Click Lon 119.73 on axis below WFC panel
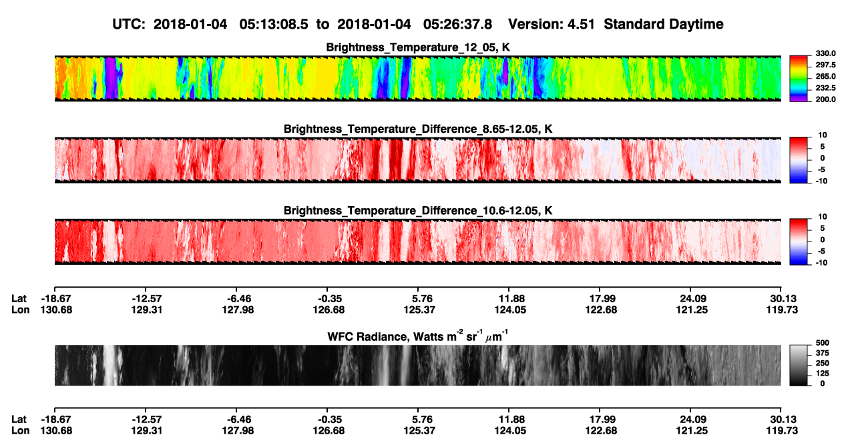 [781, 431]
